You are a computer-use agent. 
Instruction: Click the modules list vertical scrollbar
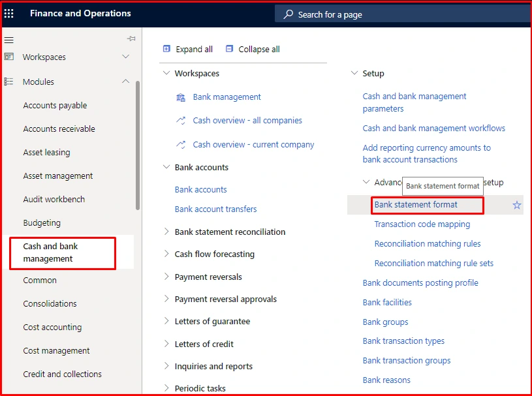[x=138, y=145]
